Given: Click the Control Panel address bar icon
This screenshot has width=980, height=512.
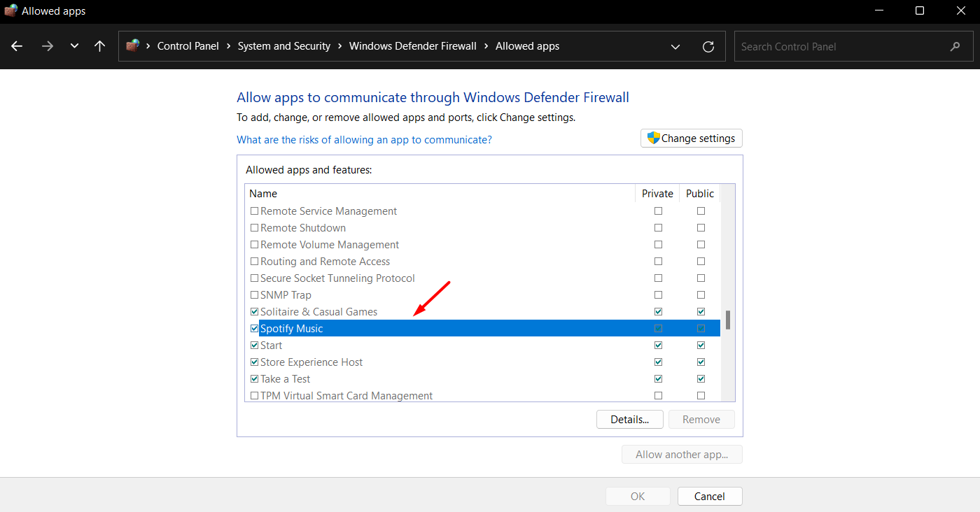Looking at the screenshot, I should tap(132, 46).
